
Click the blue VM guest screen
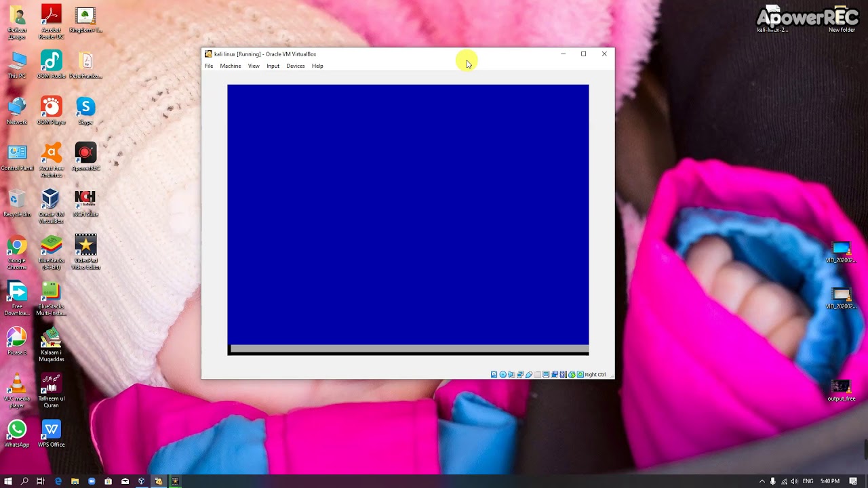pos(408,215)
